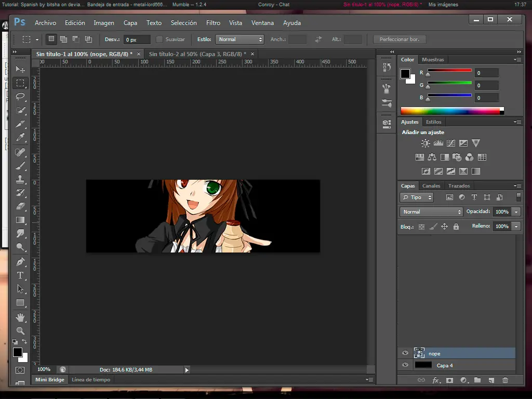This screenshot has width=532, height=399.
Task: Select the Spot Healing Brush tool
Action: pos(20,152)
